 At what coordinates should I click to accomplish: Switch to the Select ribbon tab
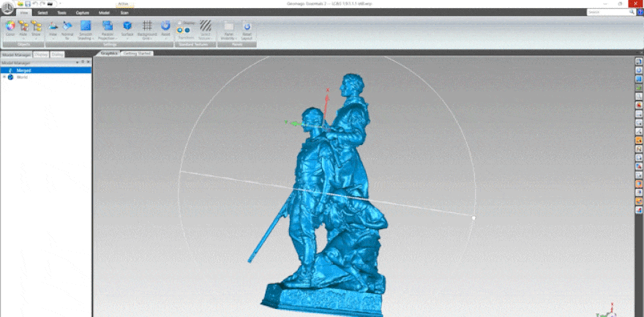(42, 12)
